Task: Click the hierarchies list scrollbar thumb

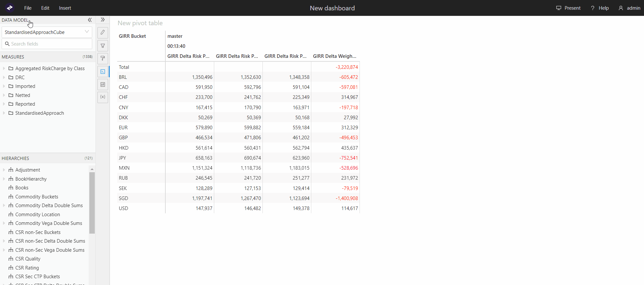Action: click(x=92, y=203)
